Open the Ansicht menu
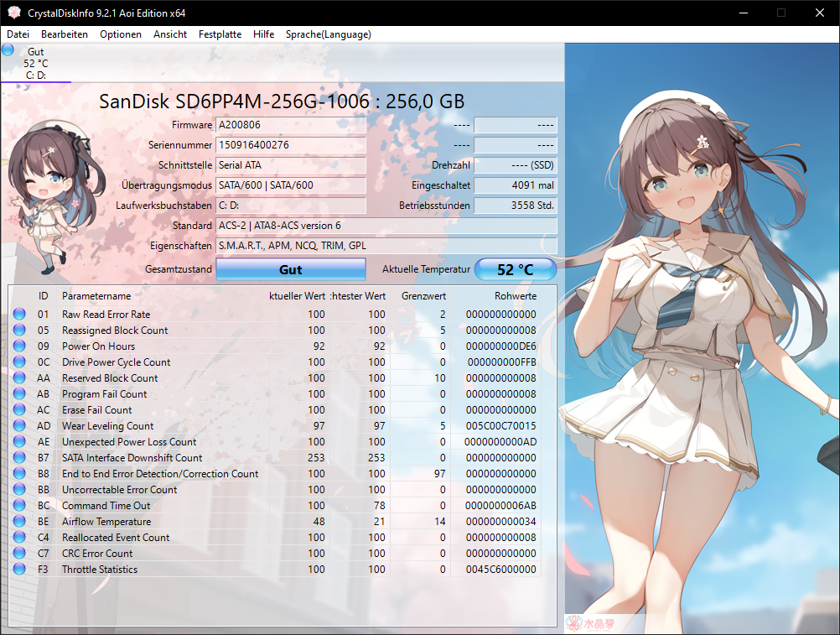 (170, 34)
